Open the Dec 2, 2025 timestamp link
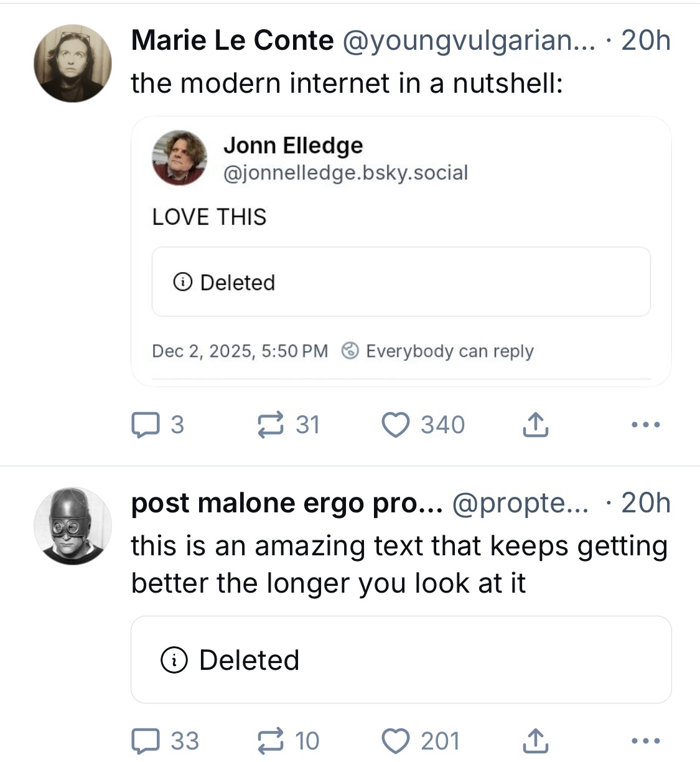Viewport: 700px width, 762px height. coord(240,351)
